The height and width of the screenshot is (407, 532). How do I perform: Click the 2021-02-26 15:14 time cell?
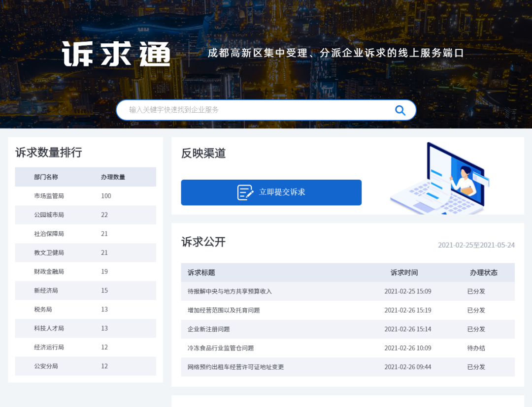click(407, 329)
